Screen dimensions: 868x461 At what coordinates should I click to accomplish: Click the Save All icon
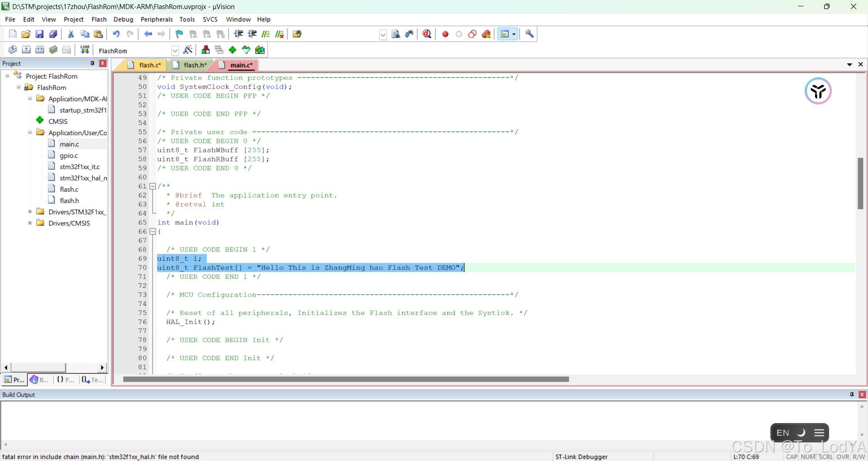pyautogui.click(x=53, y=34)
